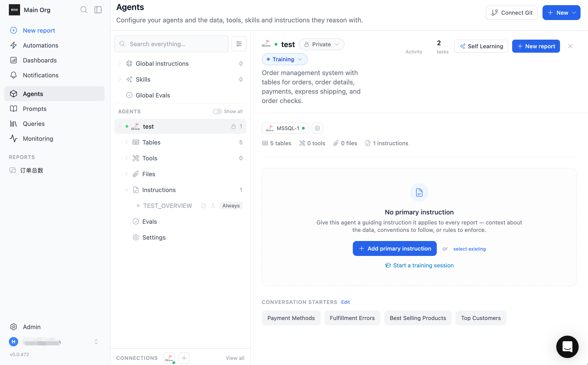The width and height of the screenshot is (588, 365).
Task: Click the primary instruction document icon
Action: tap(419, 193)
